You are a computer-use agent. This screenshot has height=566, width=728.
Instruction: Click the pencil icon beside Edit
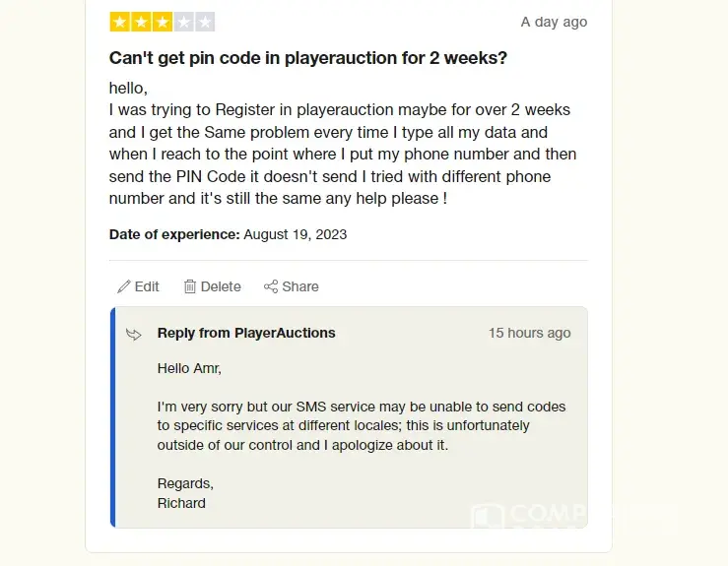[x=123, y=286]
